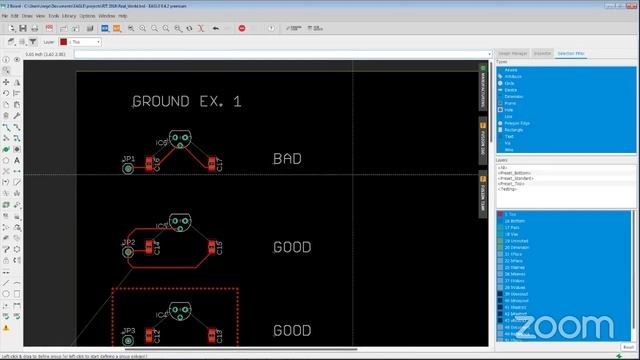Open the Draw menu
This screenshot has height=360, width=640.
27,16
